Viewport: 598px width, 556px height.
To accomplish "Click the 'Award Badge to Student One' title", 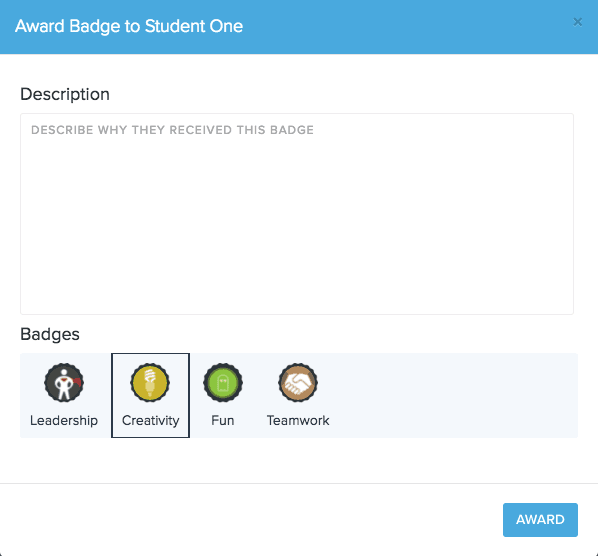I will point(129,26).
